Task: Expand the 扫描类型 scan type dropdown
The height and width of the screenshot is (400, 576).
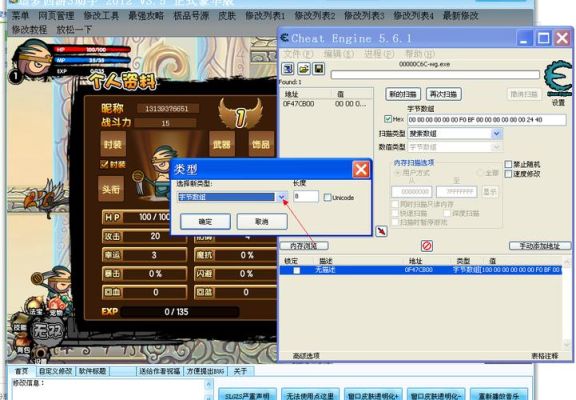Action: (x=497, y=133)
